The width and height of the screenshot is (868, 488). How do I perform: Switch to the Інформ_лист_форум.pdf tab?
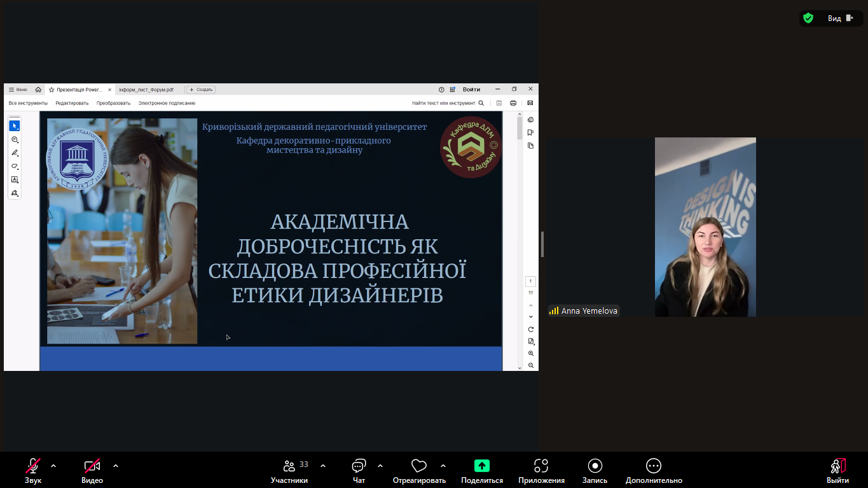tap(145, 90)
